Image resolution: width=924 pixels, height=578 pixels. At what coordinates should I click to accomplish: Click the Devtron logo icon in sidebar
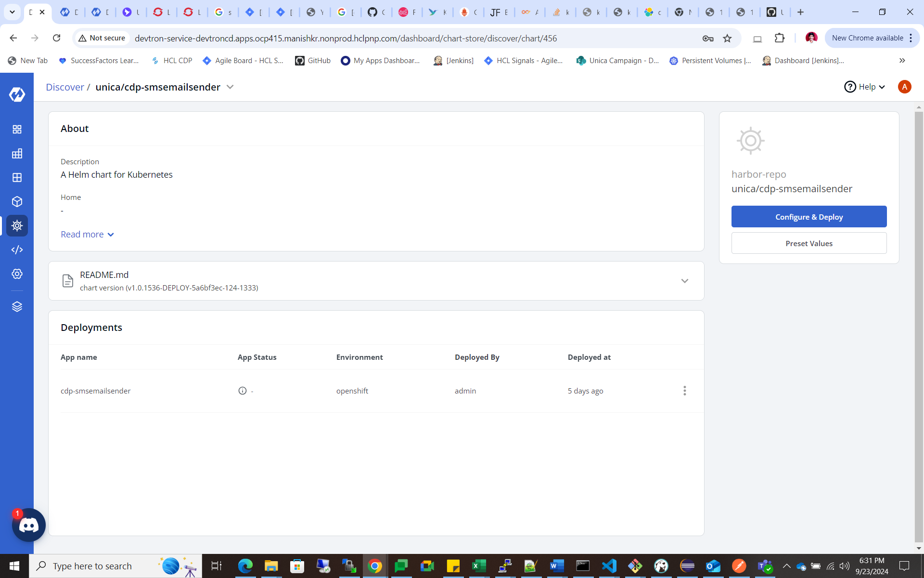point(17,94)
